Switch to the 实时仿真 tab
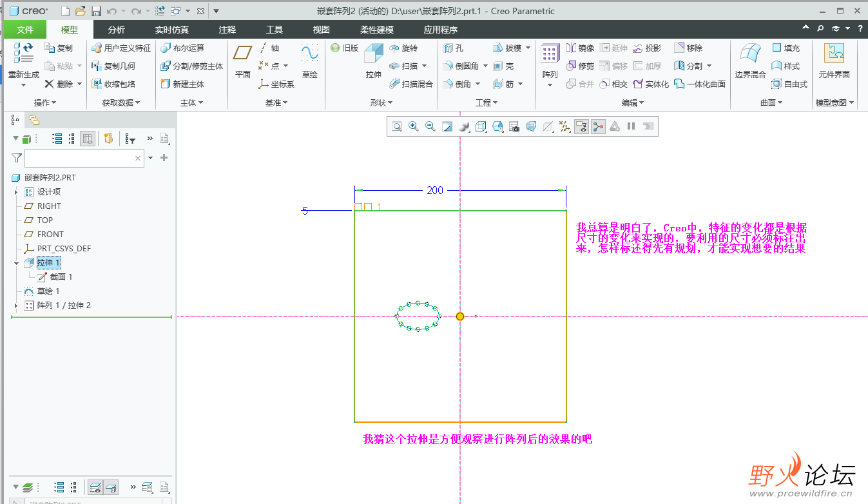This screenshot has width=868, height=504. click(x=172, y=30)
